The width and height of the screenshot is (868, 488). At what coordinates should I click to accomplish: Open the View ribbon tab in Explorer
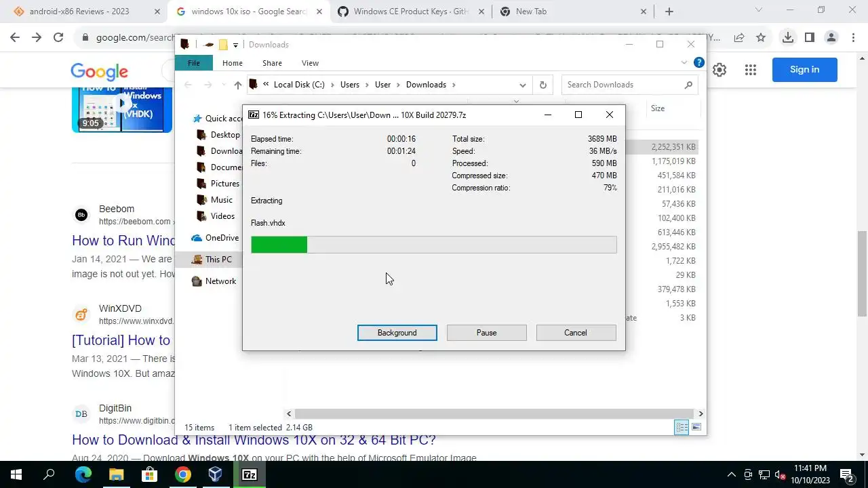click(x=310, y=63)
